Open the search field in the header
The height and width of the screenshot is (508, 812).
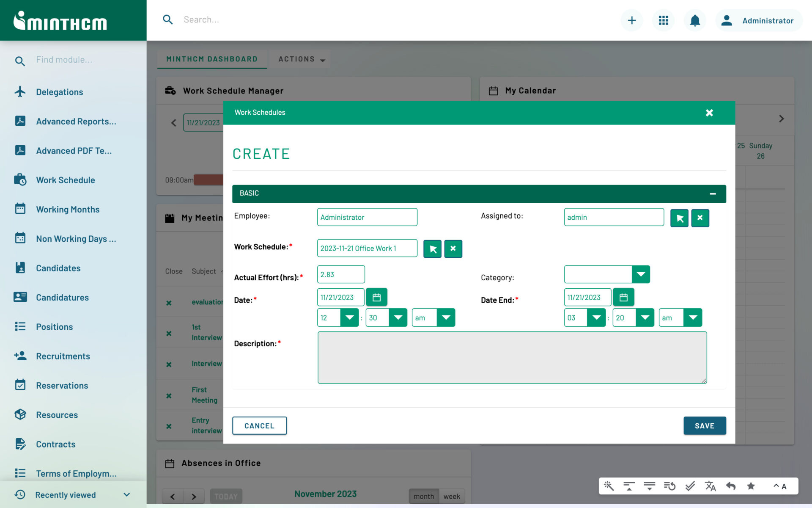point(254,19)
